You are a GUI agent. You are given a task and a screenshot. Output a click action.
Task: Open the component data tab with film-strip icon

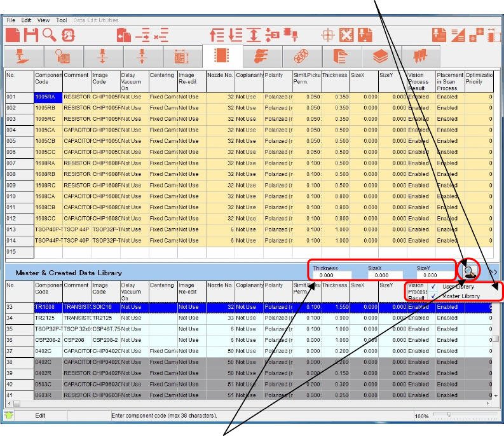pos(222,57)
